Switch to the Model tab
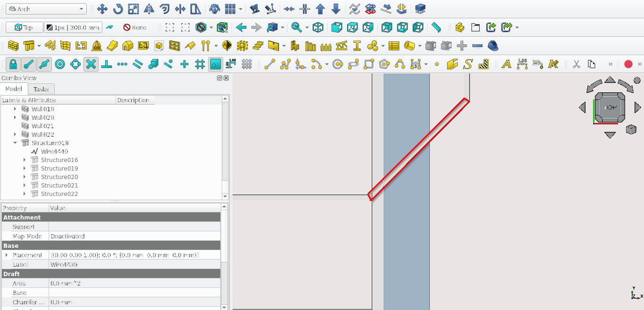This screenshot has width=644, height=310. pos(14,89)
